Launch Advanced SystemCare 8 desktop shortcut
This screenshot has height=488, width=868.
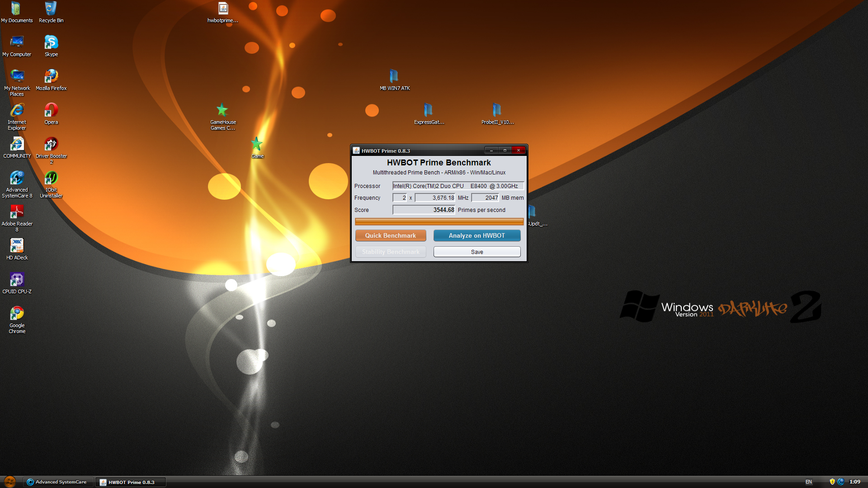(x=17, y=184)
